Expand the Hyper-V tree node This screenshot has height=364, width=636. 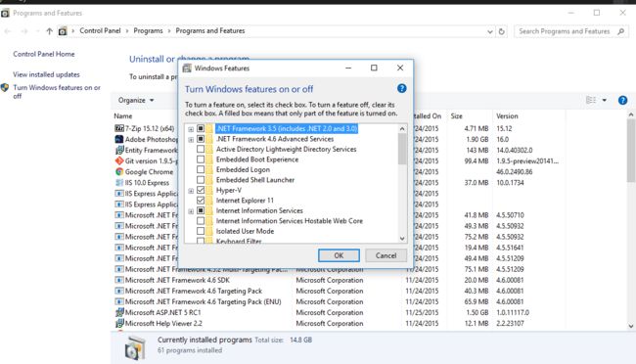[x=191, y=191]
